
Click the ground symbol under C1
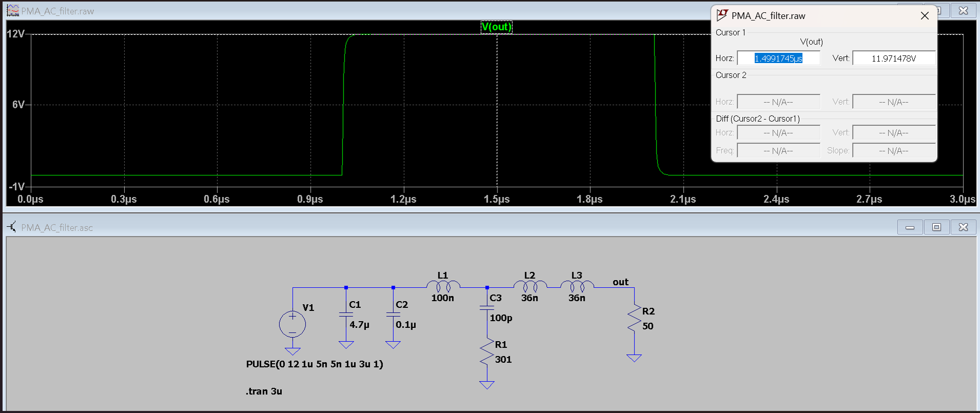coord(346,345)
